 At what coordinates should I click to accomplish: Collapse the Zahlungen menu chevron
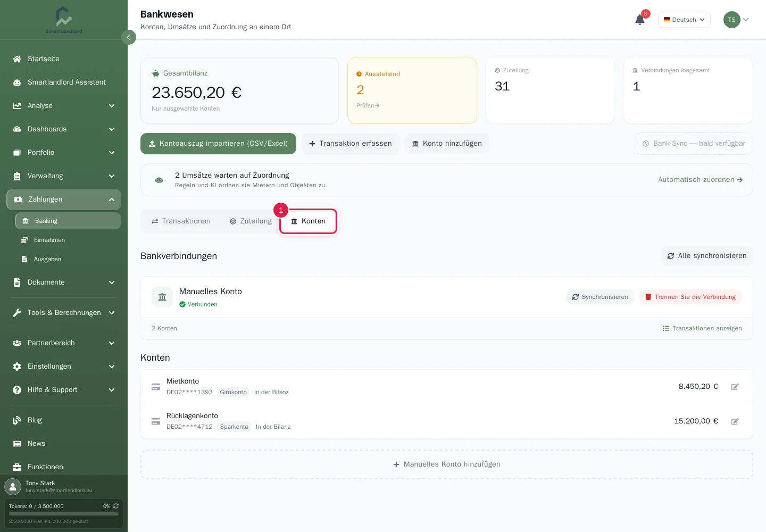click(x=112, y=199)
